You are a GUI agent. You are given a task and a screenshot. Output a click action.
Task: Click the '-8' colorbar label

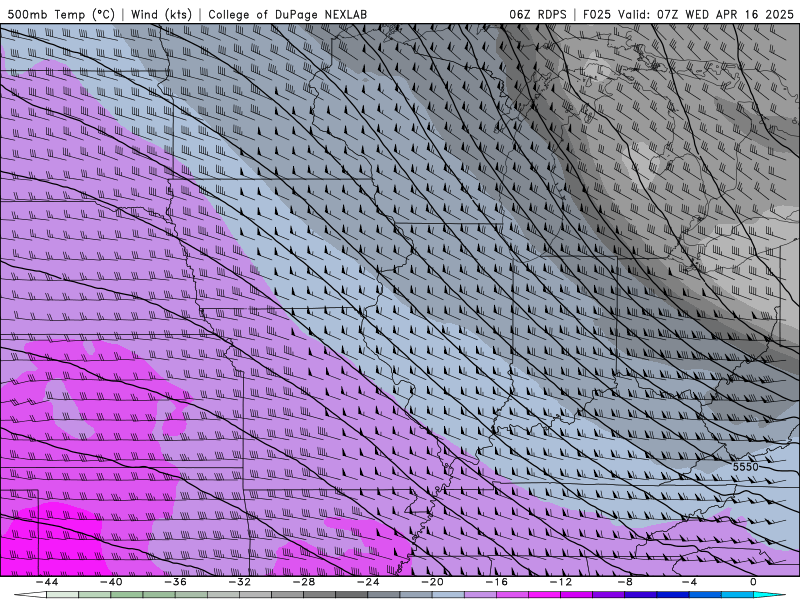(624, 582)
